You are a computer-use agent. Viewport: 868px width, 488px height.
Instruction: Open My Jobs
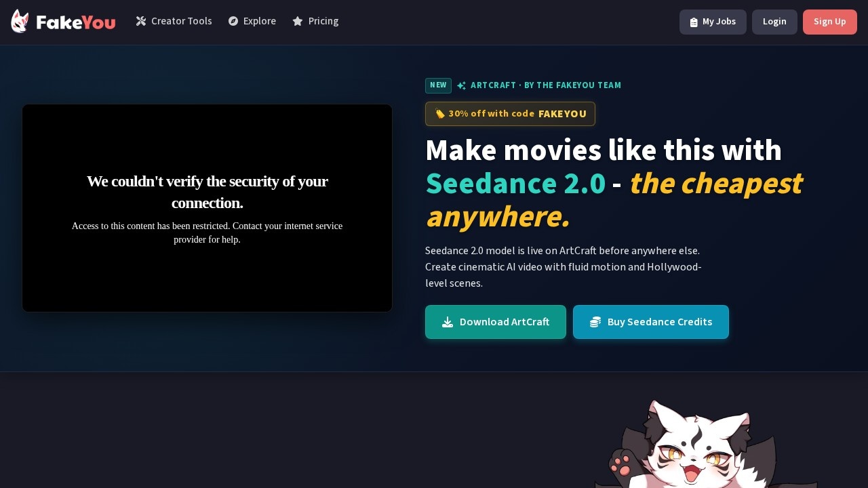pyautogui.click(x=713, y=22)
